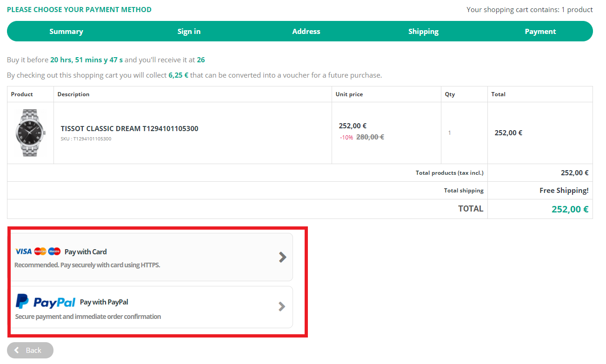Click the arrow on Pay with Card
The width and height of the screenshot is (606, 364).
pyautogui.click(x=282, y=257)
